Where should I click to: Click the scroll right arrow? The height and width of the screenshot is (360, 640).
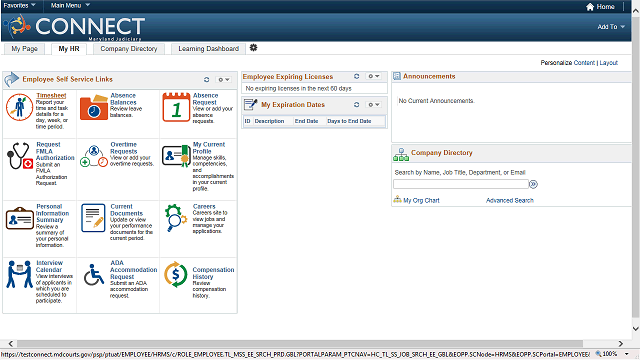pyautogui.click(x=620, y=344)
